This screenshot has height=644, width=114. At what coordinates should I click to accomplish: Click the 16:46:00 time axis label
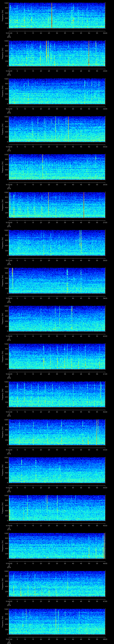9,601
